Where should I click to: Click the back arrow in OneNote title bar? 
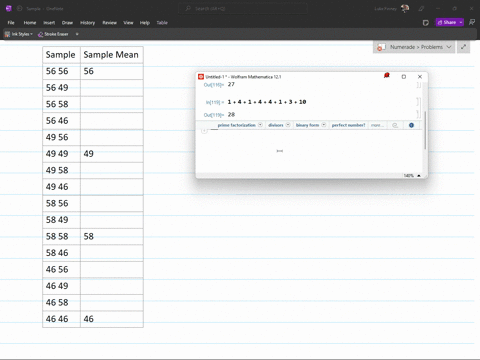(20, 9)
